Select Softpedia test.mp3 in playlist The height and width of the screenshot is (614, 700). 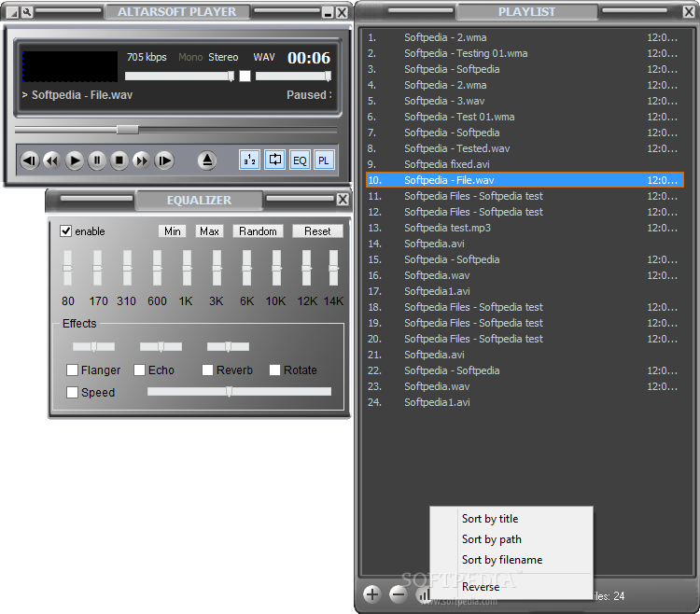525,228
